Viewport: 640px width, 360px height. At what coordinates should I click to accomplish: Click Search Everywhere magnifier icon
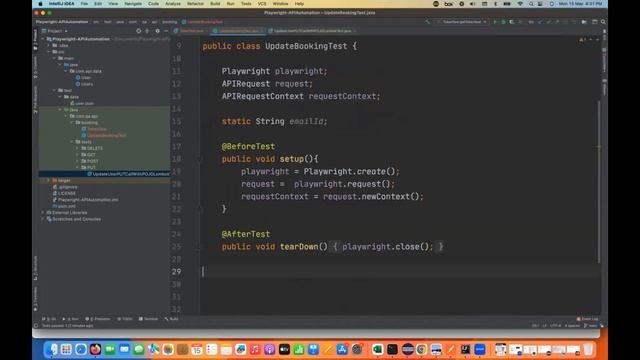(603, 22)
